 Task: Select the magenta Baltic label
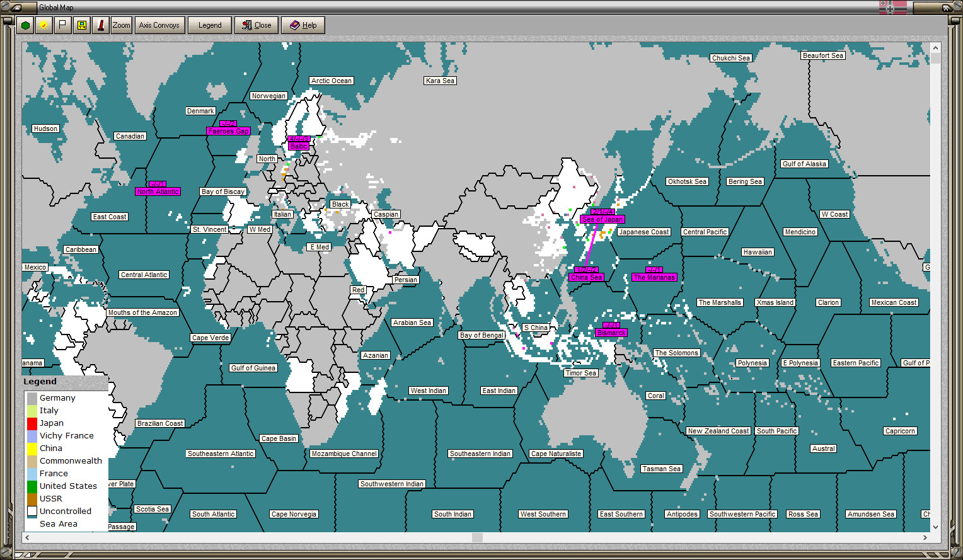(299, 146)
